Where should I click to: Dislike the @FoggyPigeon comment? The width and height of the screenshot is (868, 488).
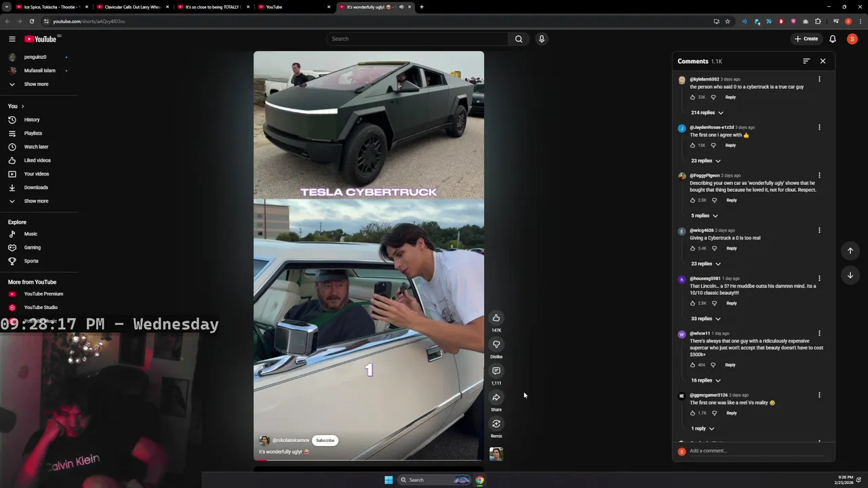click(x=714, y=200)
